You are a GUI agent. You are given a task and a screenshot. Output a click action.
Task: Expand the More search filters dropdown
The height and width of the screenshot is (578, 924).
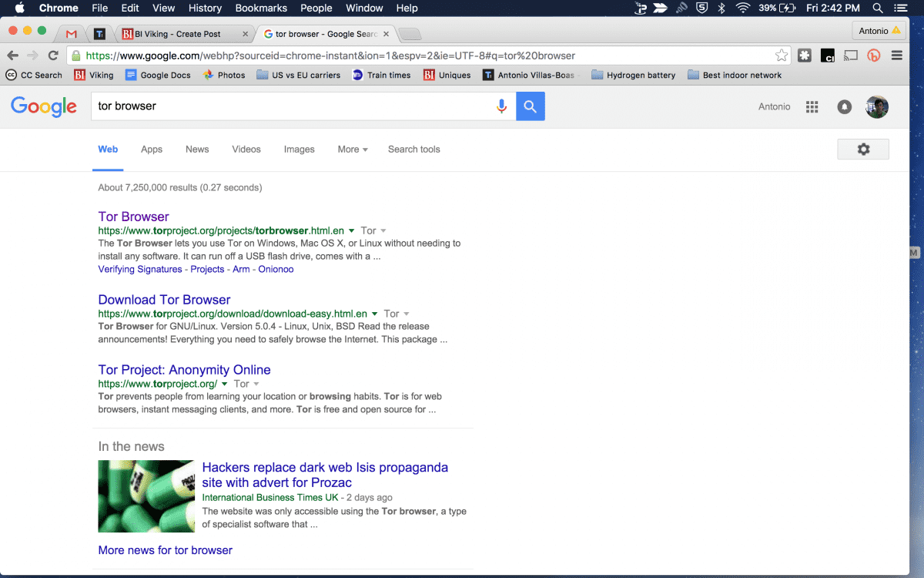353,150
